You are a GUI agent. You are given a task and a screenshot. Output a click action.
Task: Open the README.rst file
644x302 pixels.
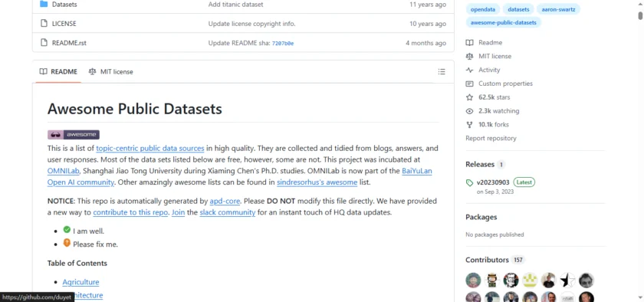(x=69, y=43)
